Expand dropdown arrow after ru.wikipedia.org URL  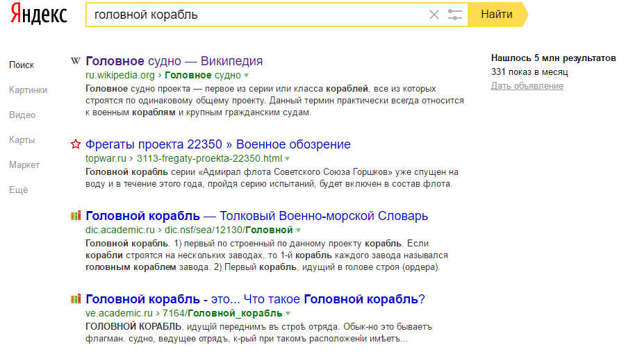tap(247, 76)
